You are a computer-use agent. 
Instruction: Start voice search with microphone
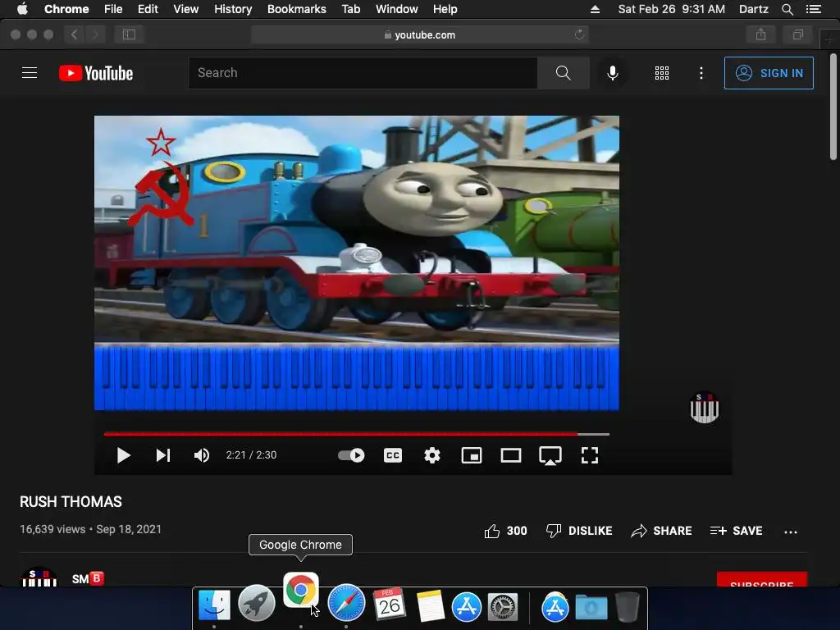tap(612, 73)
